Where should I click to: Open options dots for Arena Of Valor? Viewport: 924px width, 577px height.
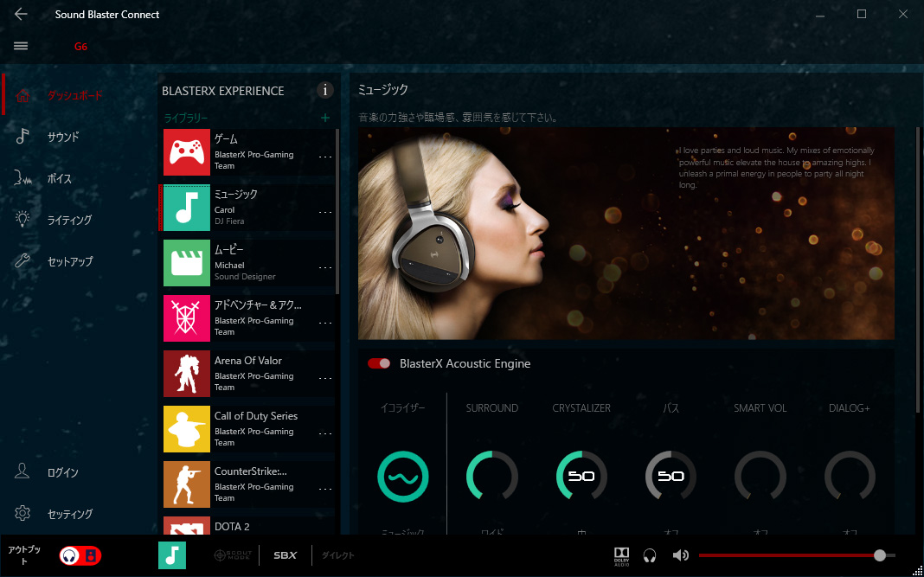[325, 378]
